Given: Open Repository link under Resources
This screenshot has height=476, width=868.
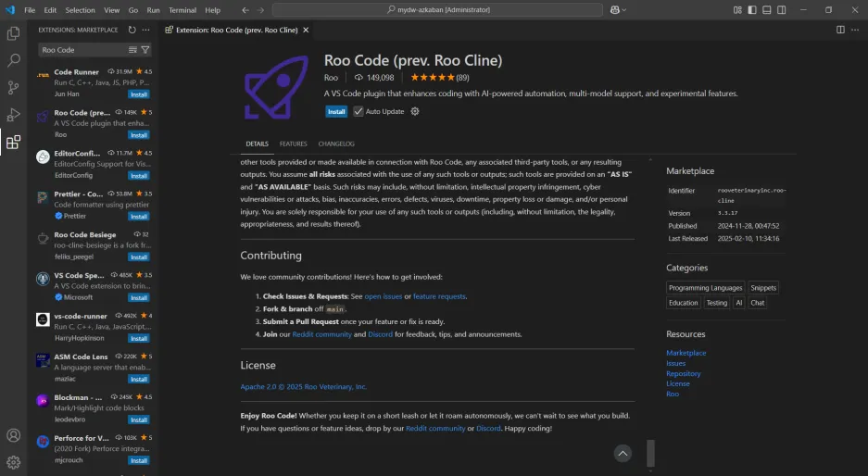Looking at the screenshot, I should click(x=683, y=373).
